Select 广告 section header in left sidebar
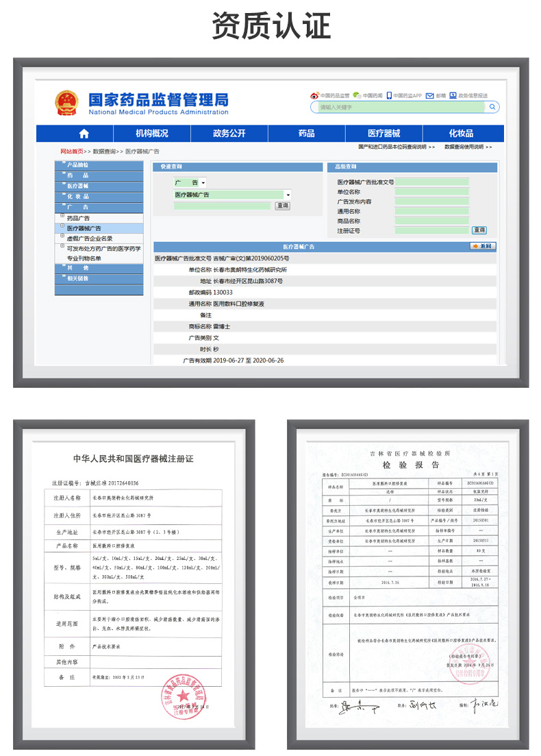 [99, 207]
